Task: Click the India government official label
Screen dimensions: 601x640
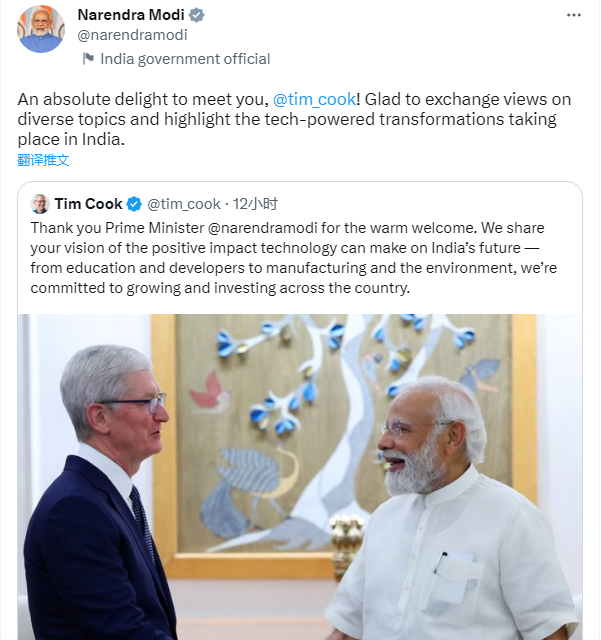Action: [185, 59]
